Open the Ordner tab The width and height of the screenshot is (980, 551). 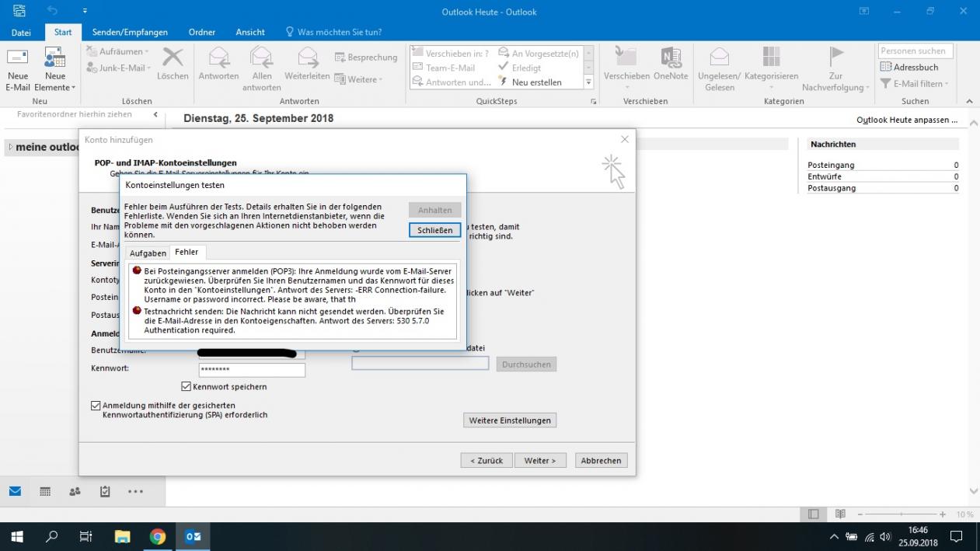tap(202, 32)
